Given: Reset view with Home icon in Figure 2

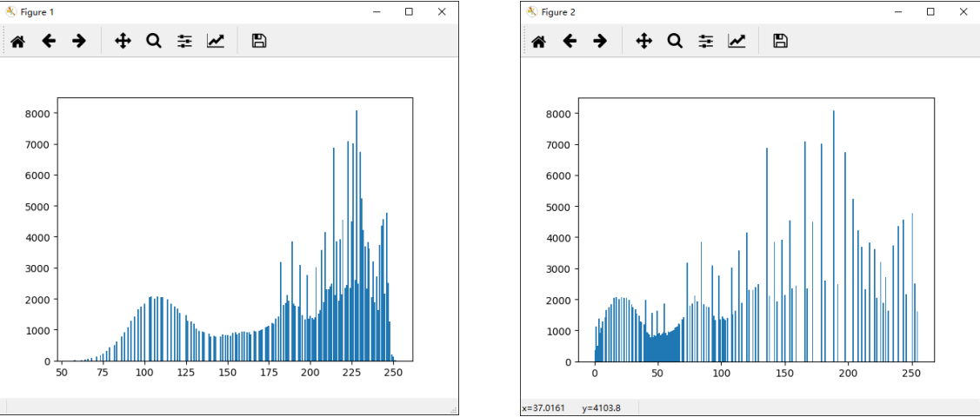Looking at the screenshot, I should point(538,41).
